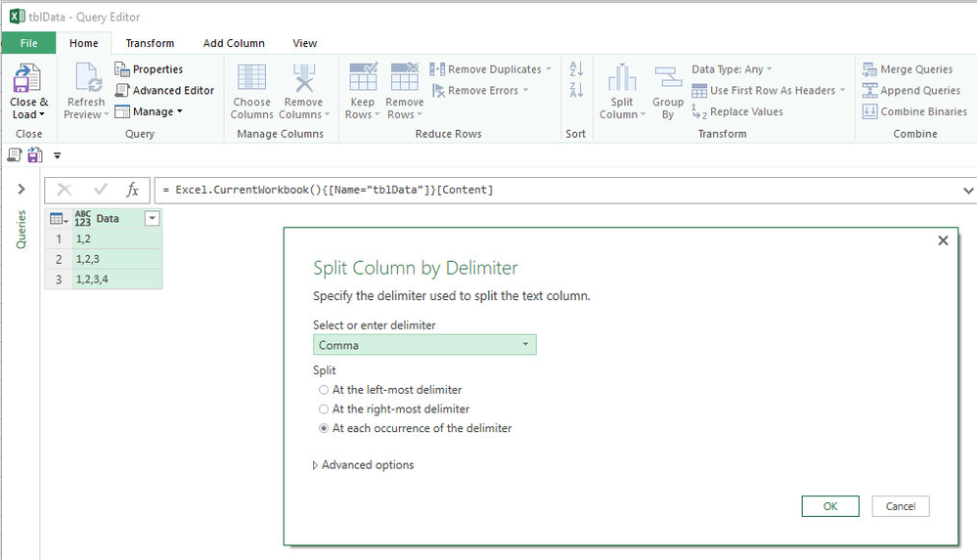Select row number 1 header
This screenshot has height=560, width=977.
point(59,239)
